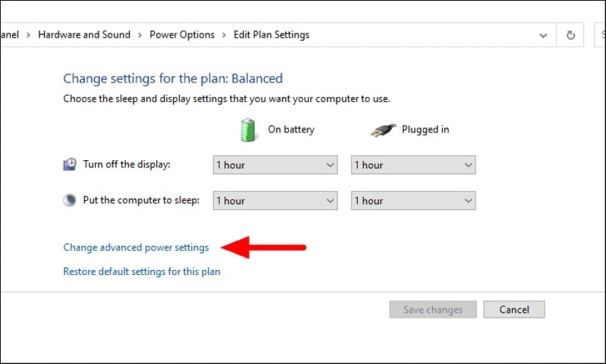Expand the chevron after Power Options breadcrumb
This screenshot has width=606, height=364.
[225, 35]
